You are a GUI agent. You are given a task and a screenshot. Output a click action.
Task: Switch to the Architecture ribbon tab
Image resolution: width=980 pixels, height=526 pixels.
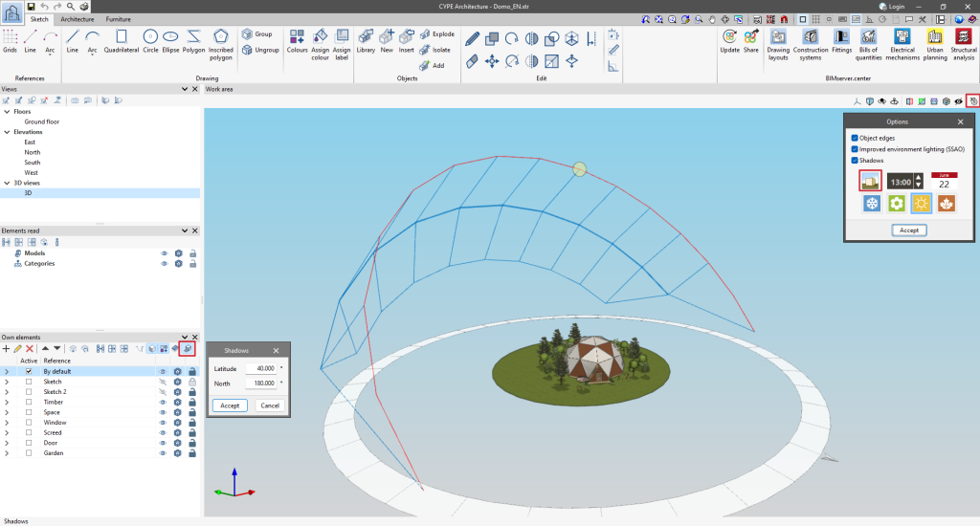[x=78, y=18]
